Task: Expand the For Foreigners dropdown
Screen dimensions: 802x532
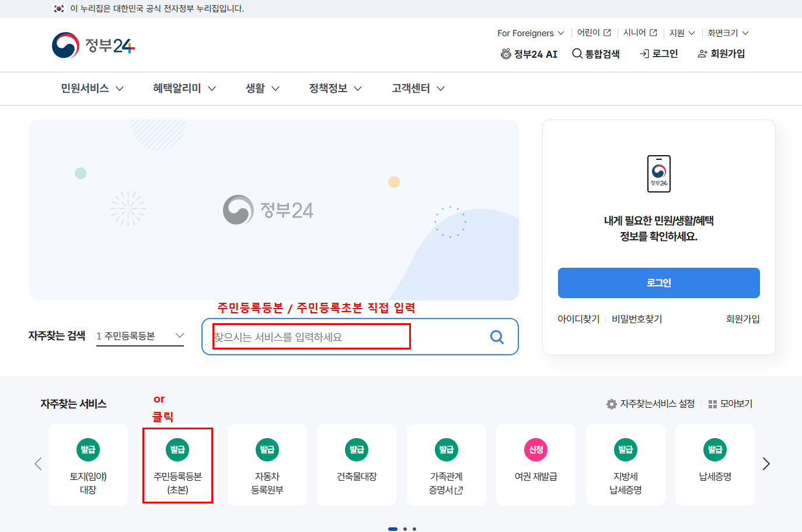Action: click(x=531, y=33)
